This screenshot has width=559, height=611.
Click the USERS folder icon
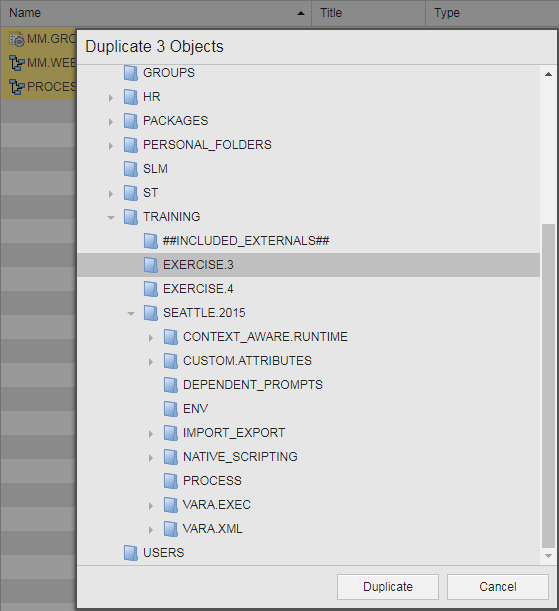(130, 553)
